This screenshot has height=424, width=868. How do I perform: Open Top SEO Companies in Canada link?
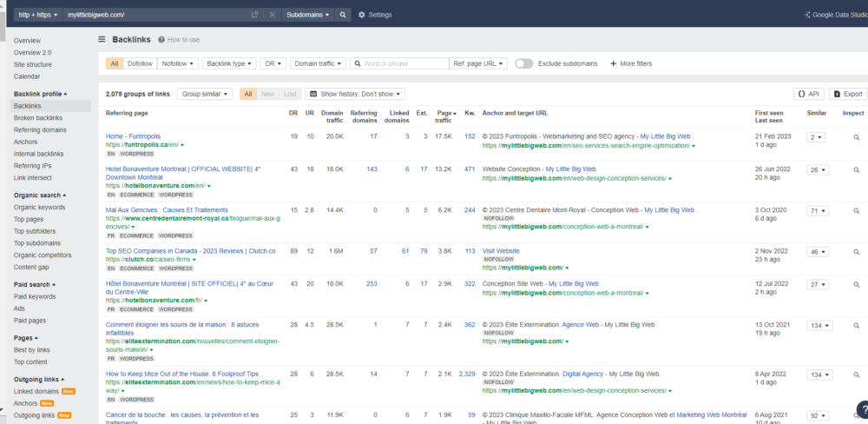coord(190,251)
